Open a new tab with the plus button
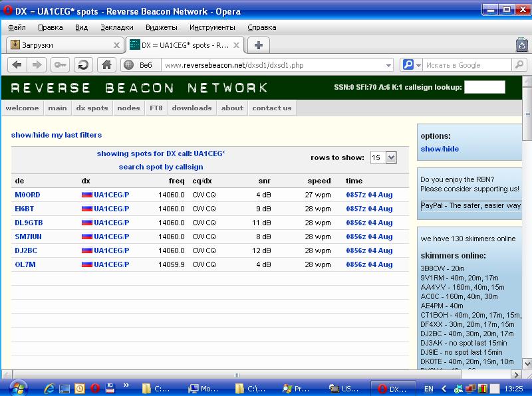Screen dimensions: 532x396 259,45
